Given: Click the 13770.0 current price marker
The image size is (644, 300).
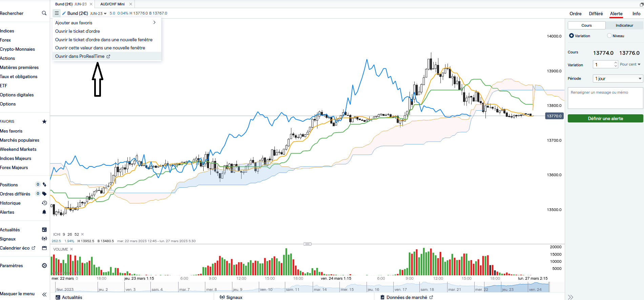Looking at the screenshot, I should pos(554,116).
